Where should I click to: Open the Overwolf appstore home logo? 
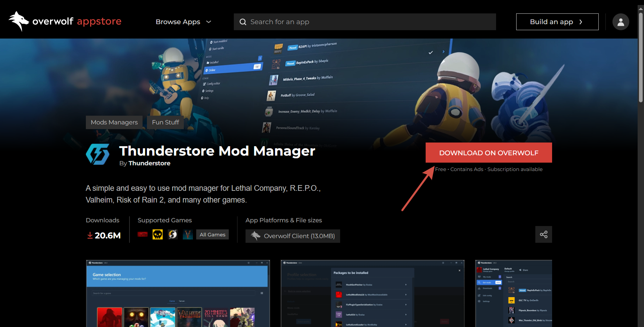coord(65,21)
